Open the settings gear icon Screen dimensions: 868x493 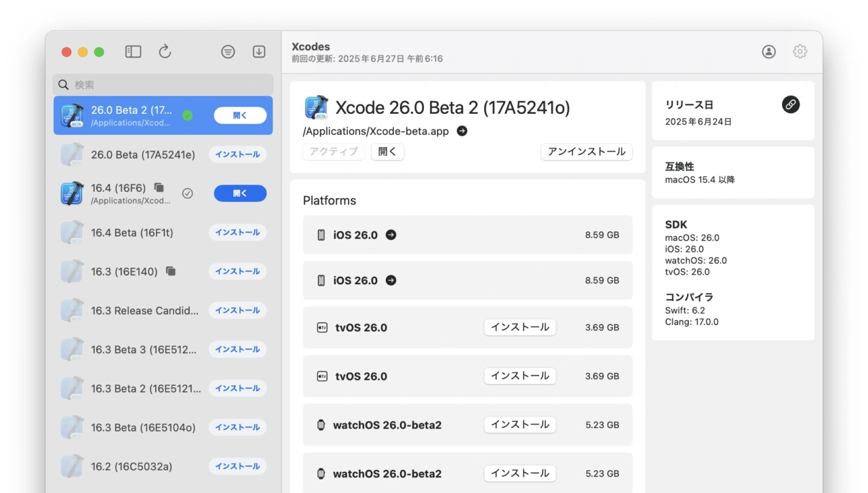coord(800,52)
